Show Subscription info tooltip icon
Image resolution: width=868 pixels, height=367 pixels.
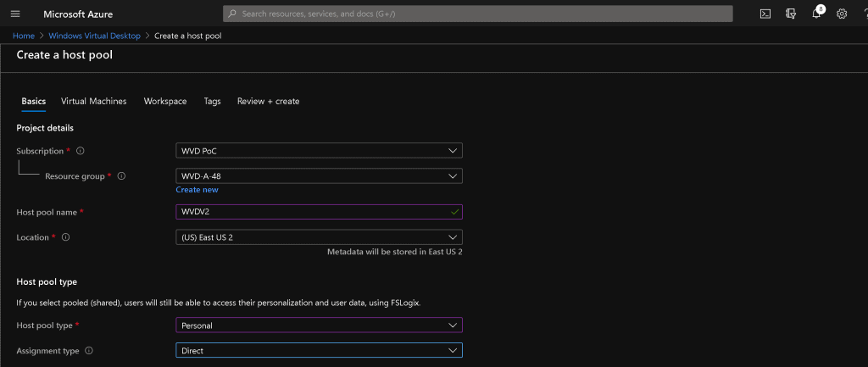pyautogui.click(x=81, y=151)
